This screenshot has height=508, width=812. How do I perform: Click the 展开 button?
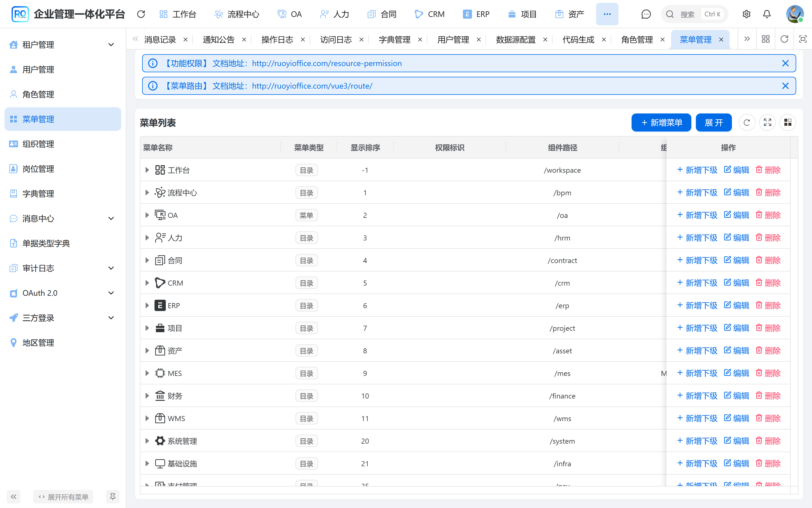click(x=714, y=123)
